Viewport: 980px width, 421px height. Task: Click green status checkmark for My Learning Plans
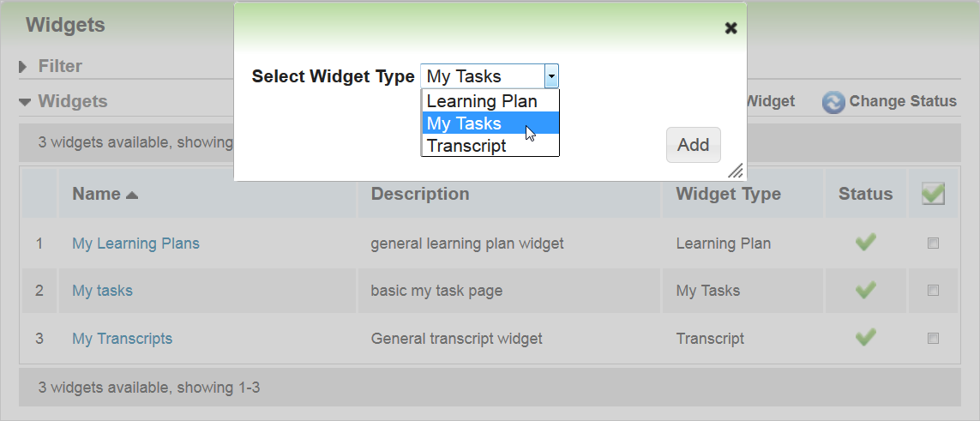[865, 244]
